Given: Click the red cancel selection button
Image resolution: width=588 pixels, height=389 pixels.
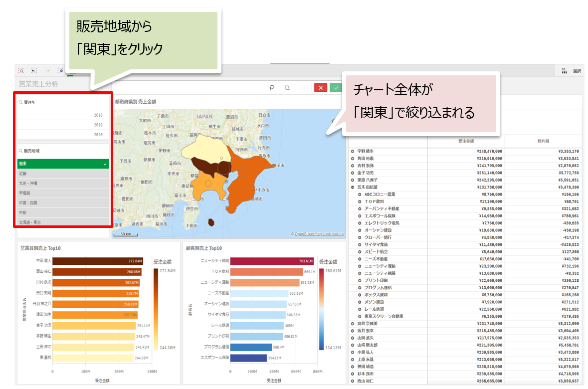Looking at the screenshot, I should pos(321,88).
